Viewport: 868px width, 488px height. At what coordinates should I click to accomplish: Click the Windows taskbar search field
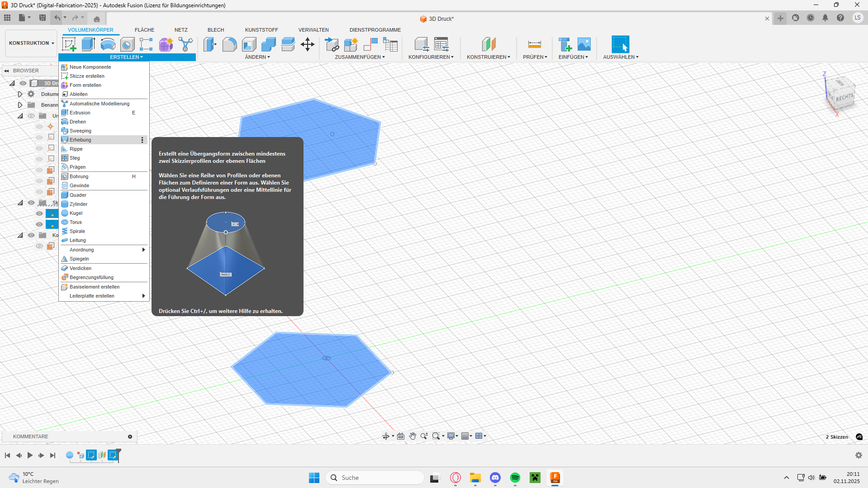[375, 478]
